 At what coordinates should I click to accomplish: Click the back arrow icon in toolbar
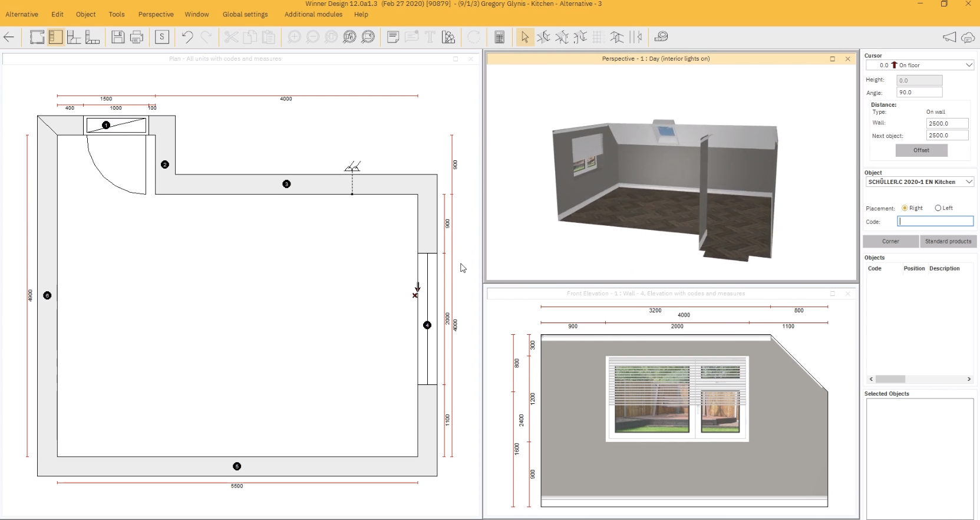coord(9,37)
